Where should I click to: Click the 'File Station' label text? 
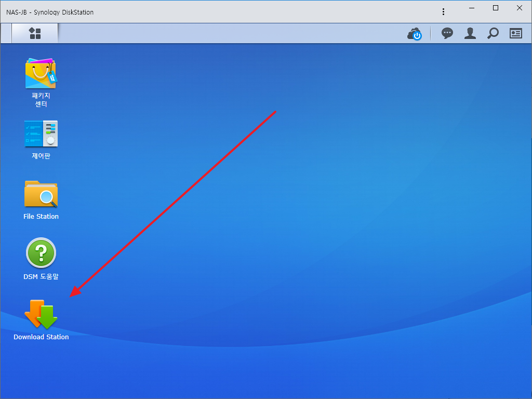[41, 217]
